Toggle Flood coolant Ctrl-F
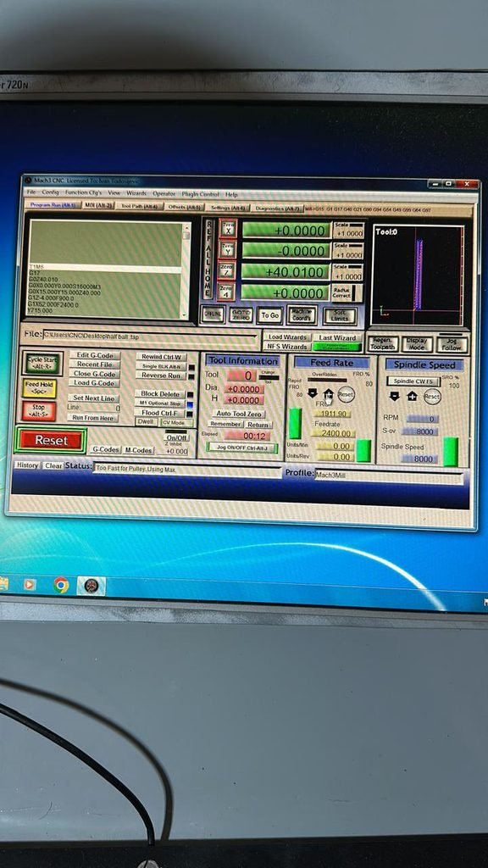The image size is (488, 868). coord(159,413)
